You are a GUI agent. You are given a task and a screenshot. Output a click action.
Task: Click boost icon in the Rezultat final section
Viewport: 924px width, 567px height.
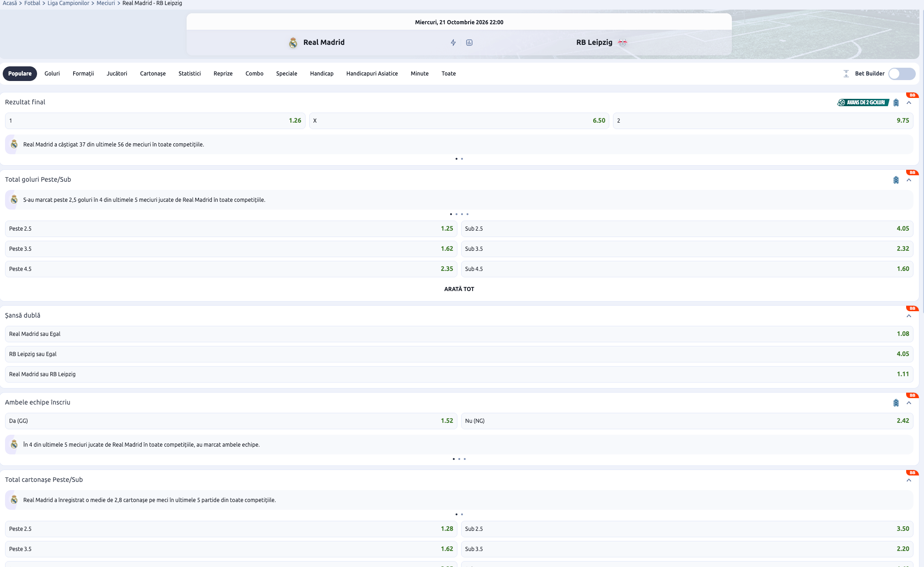896,103
